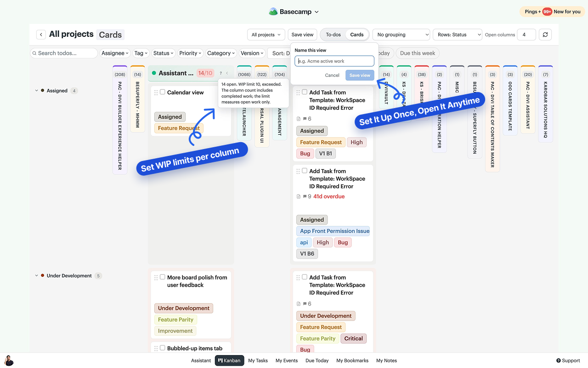588x368 pixels.
Task: Click the Search todos field
Action: point(64,53)
